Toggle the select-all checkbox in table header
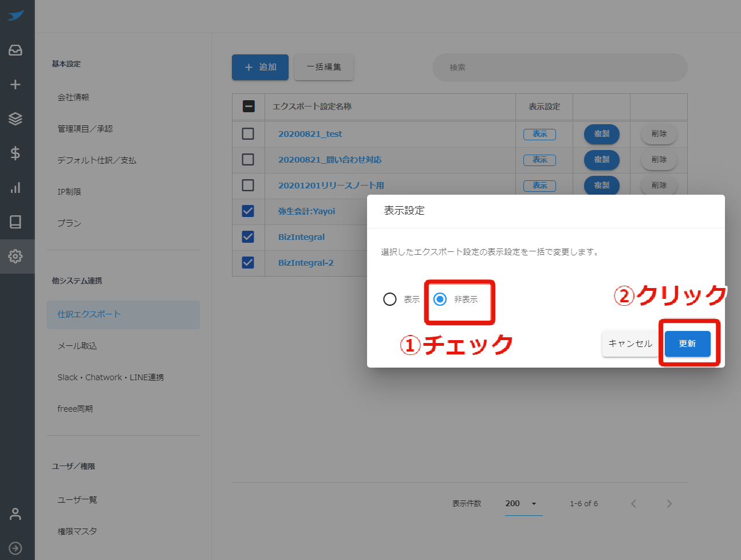Image resolution: width=741 pixels, height=560 pixels. (x=249, y=106)
